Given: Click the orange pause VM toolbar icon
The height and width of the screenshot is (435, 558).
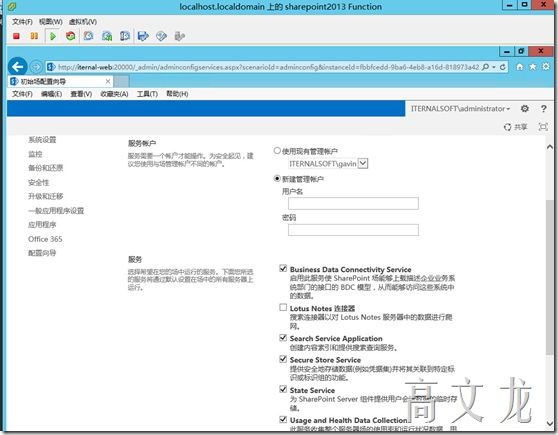Looking at the screenshot, I should tap(34, 36).
